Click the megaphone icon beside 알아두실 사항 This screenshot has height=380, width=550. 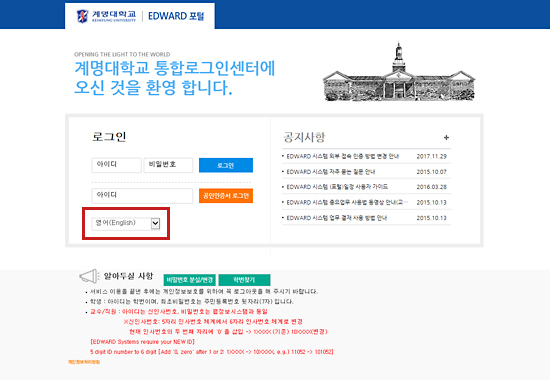[89, 276]
